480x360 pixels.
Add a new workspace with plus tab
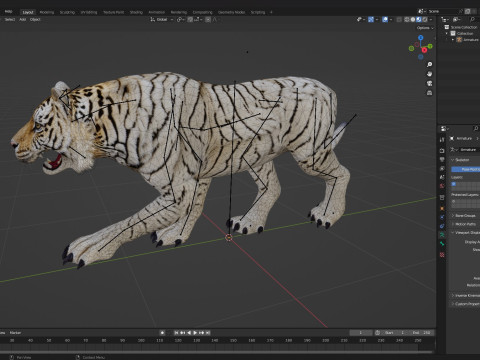271,12
